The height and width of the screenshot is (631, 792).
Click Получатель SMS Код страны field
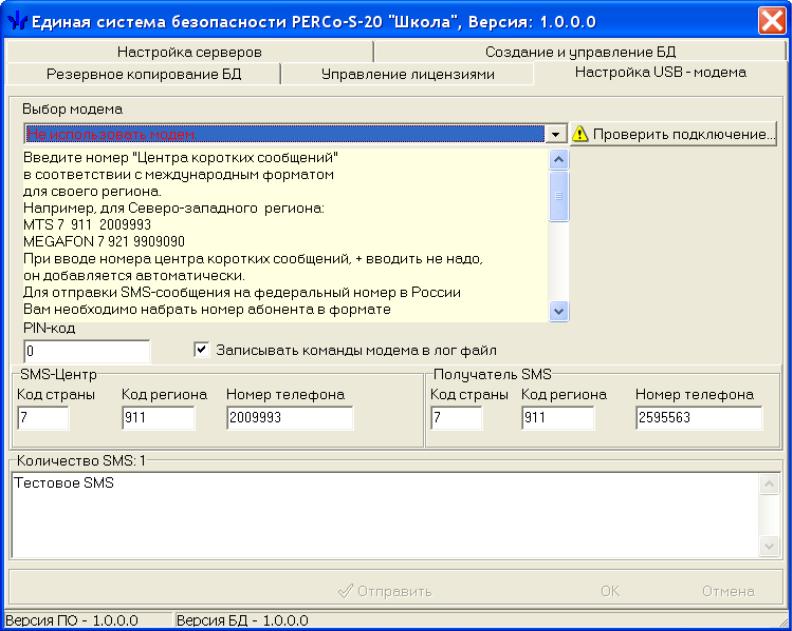(x=457, y=418)
